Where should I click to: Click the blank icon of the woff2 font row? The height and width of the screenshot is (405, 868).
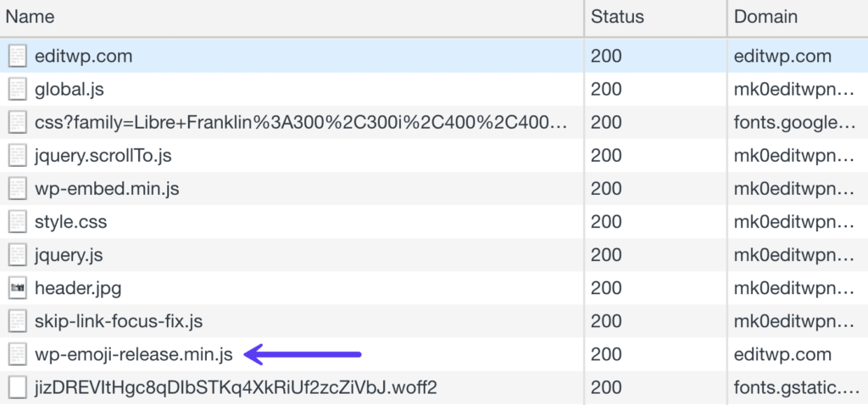[x=18, y=388]
